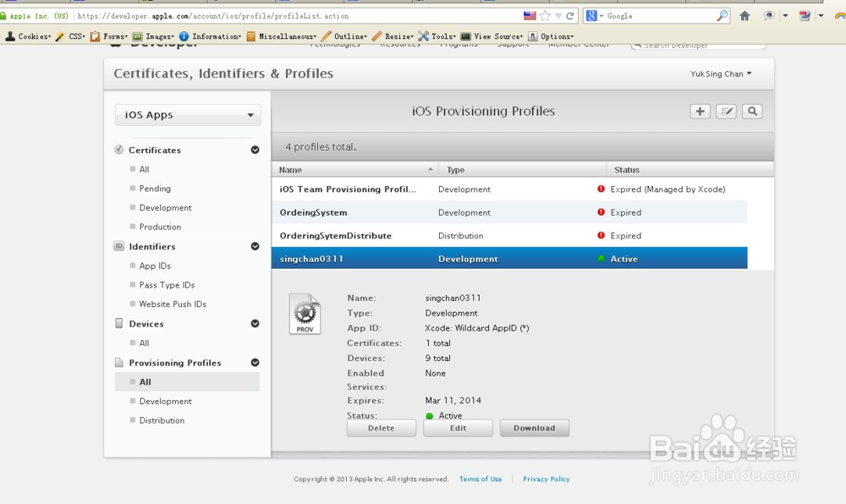Image resolution: width=846 pixels, height=504 pixels.
Task: Open Options menu in developer toolbar
Action: (551, 36)
